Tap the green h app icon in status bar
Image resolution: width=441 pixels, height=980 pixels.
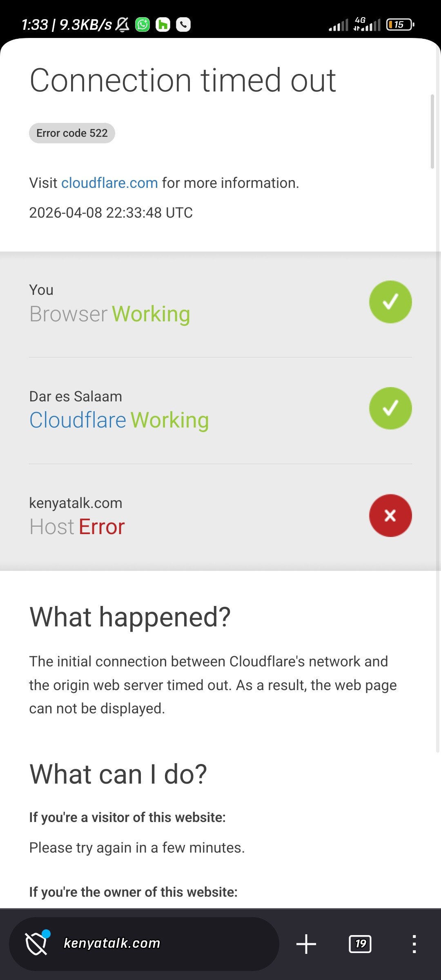(x=163, y=25)
